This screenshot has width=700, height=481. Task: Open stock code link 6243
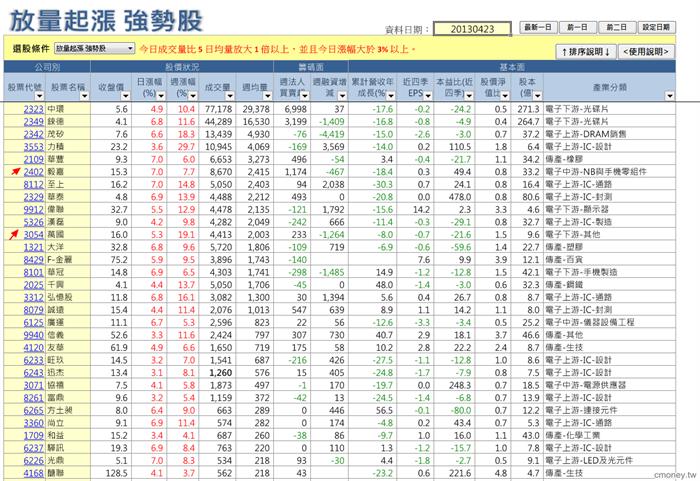click(33, 372)
